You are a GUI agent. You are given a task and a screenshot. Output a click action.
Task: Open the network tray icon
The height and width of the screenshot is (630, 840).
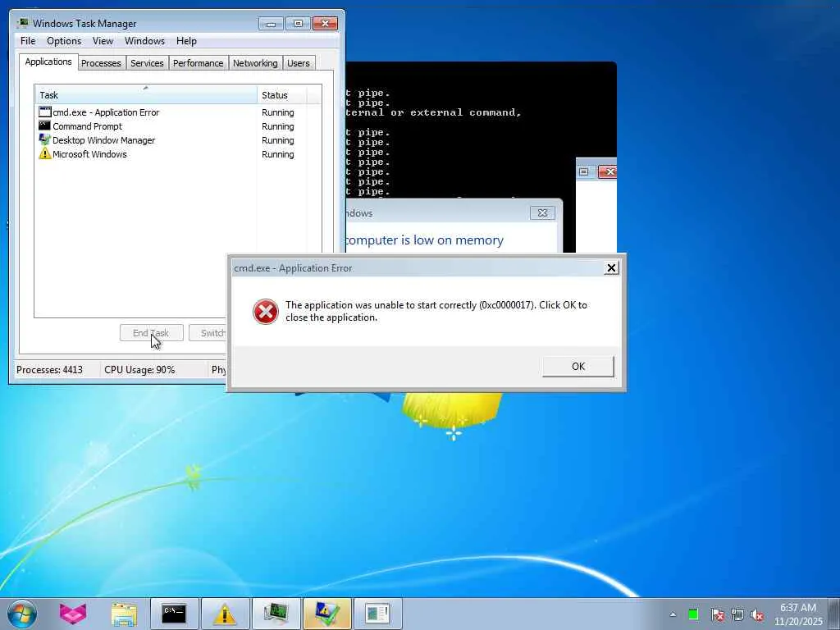(x=737, y=614)
